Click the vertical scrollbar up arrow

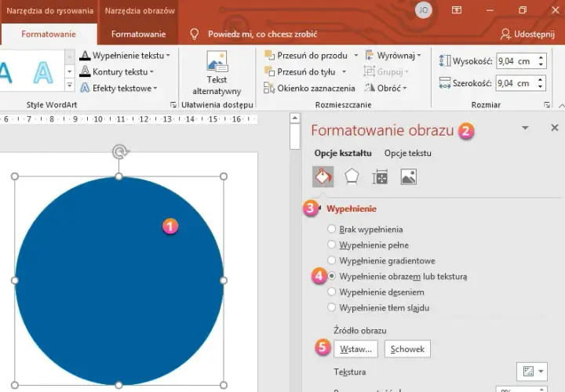295,118
